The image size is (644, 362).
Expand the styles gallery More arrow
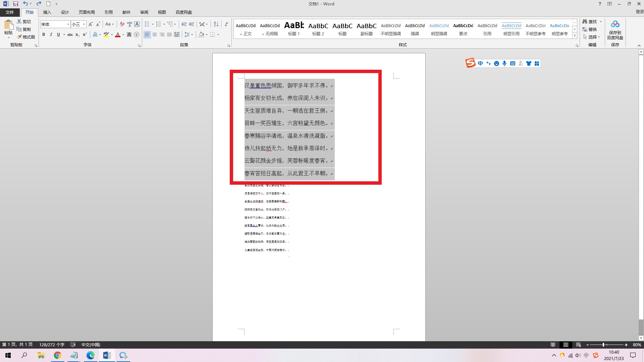click(x=575, y=36)
